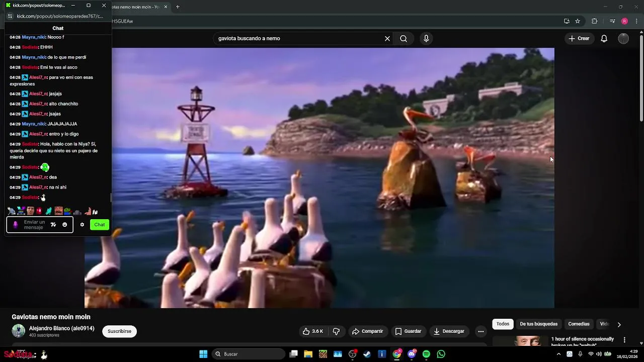Open Task View on the taskbar
Viewport: 644px width, 362px height.
click(x=294, y=354)
